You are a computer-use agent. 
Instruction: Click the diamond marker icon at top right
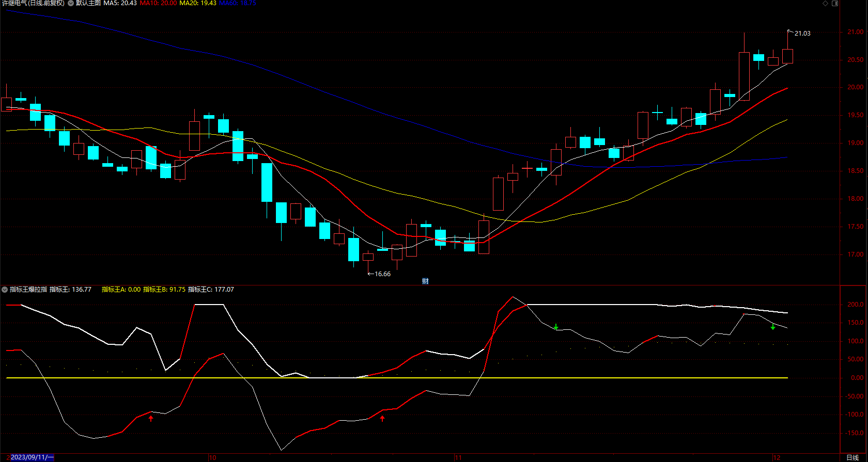826,3
